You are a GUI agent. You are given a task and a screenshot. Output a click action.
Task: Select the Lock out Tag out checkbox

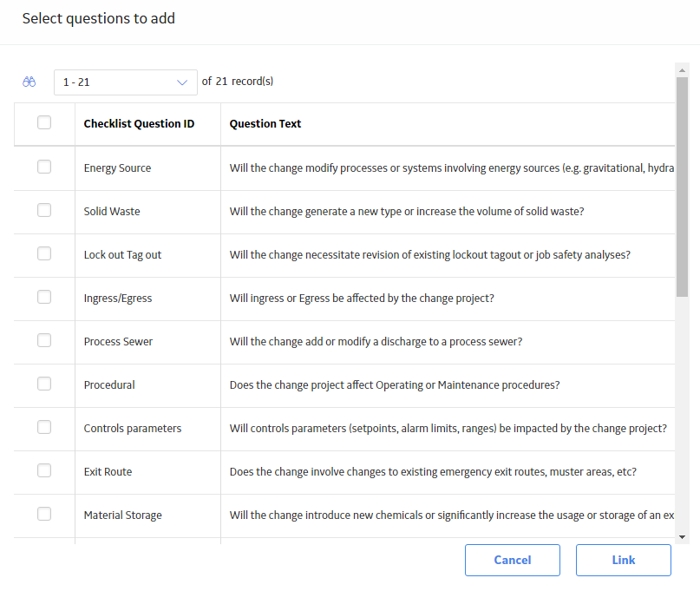coord(44,253)
